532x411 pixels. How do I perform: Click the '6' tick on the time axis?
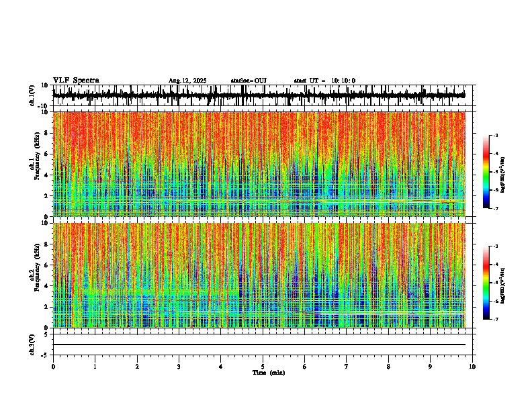pyautogui.click(x=305, y=367)
